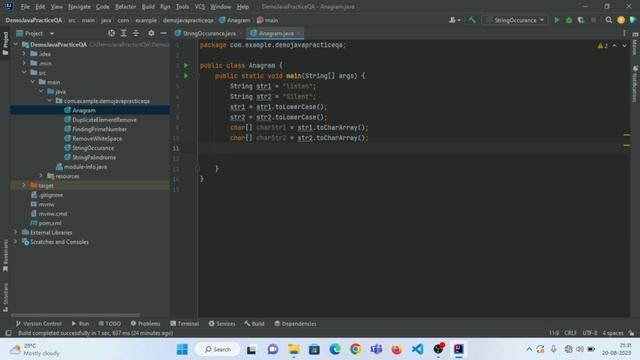640x360 pixels.
Task: Open StringOccurance run configuration dropdown
Action: [x=515, y=20]
